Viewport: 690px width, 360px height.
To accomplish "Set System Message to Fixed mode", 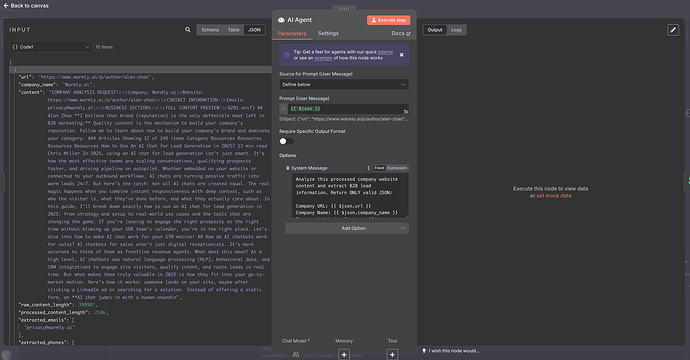I will pos(379,168).
